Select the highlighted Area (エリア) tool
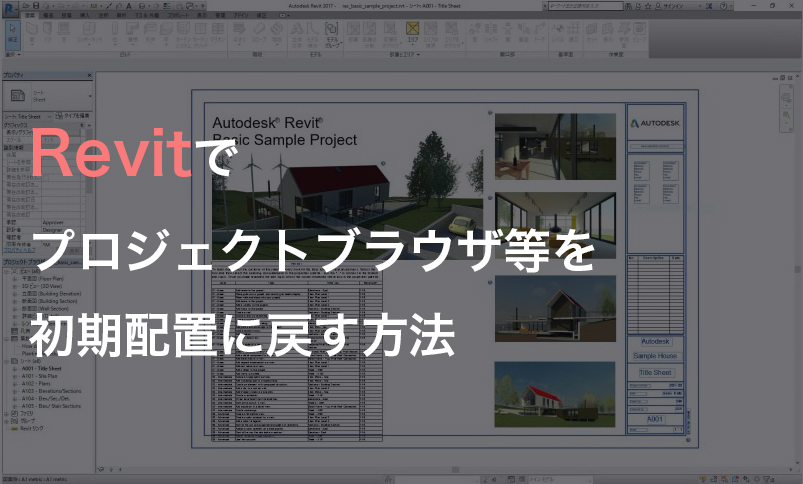Viewport: 803px width, 484px height. pyautogui.click(x=412, y=32)
